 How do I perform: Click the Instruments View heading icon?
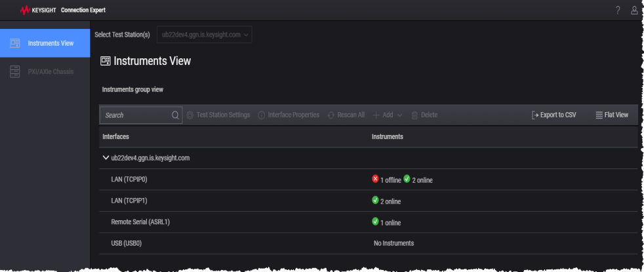[x=106, y=61]
